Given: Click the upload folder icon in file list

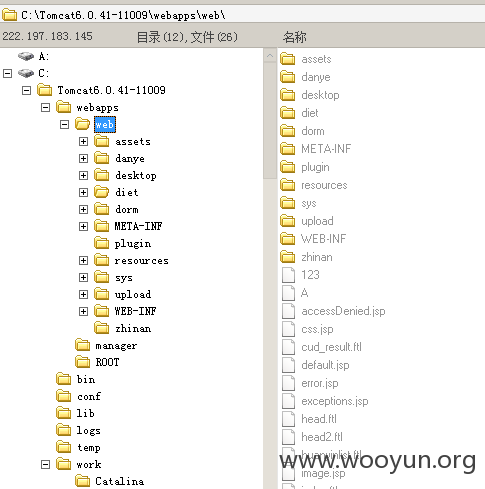Looking at the screenshot, I should pos(287,221).
